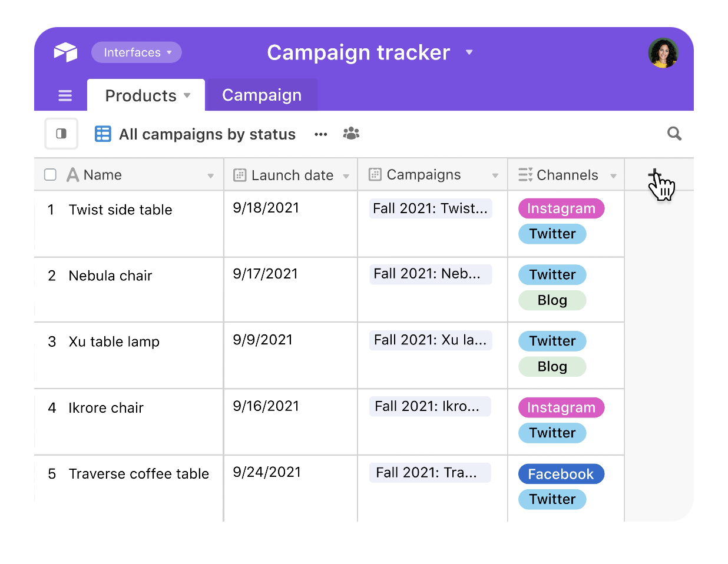Add a new field with plus icon

(654, 175)
